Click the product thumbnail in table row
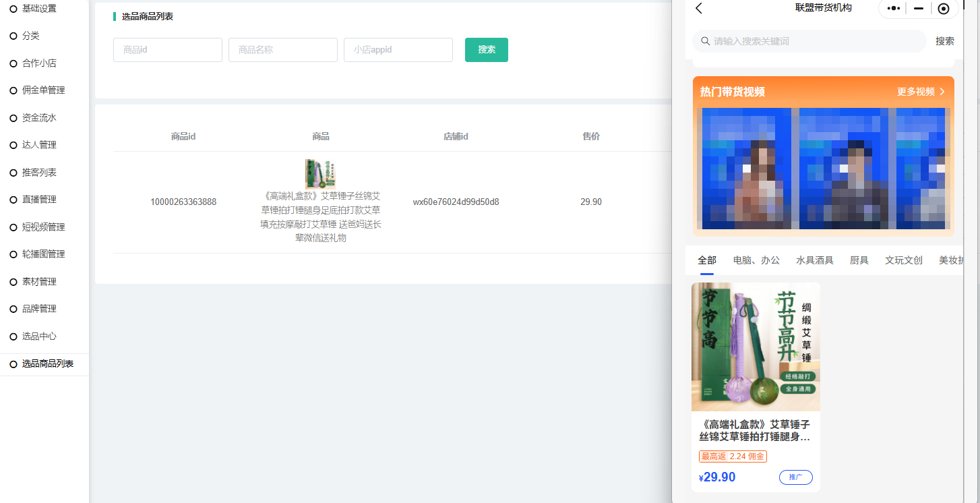980x503 pixels. 320,173
